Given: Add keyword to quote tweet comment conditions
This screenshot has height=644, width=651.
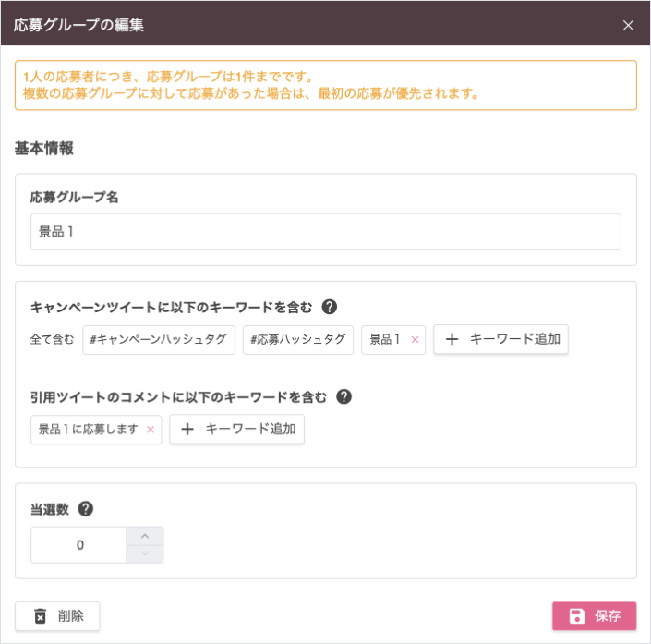Looking at the screenshot, I should [236, 430].
